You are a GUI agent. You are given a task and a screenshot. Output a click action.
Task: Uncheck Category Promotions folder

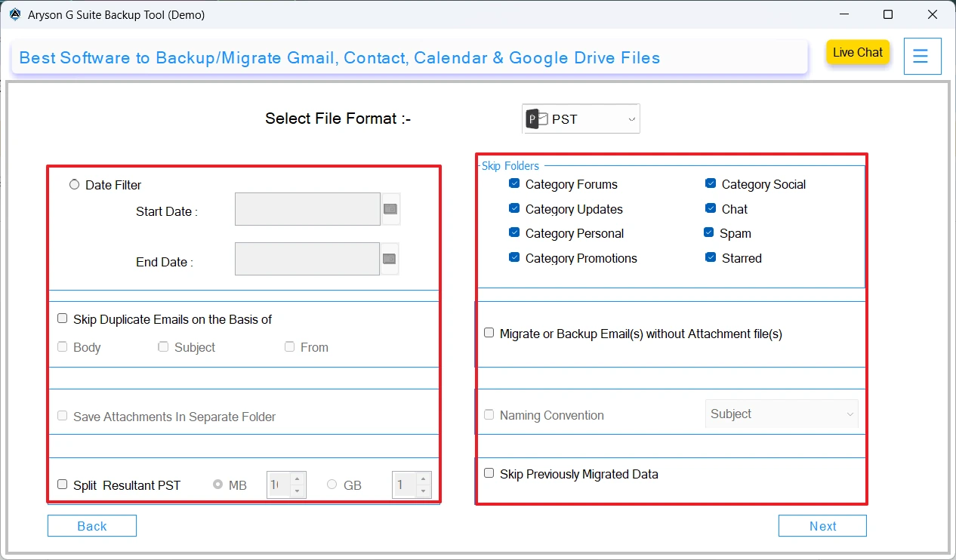click(514, 257)
